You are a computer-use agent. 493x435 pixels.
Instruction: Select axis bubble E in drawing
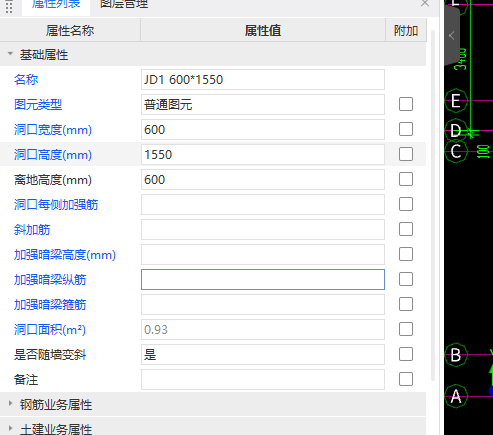tap(456, 101)
